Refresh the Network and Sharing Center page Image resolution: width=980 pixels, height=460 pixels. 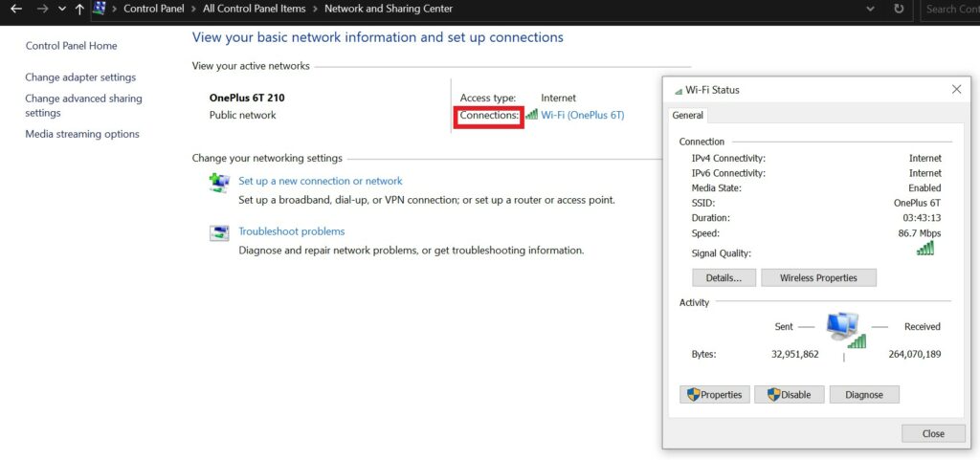[x=899, y=9]
